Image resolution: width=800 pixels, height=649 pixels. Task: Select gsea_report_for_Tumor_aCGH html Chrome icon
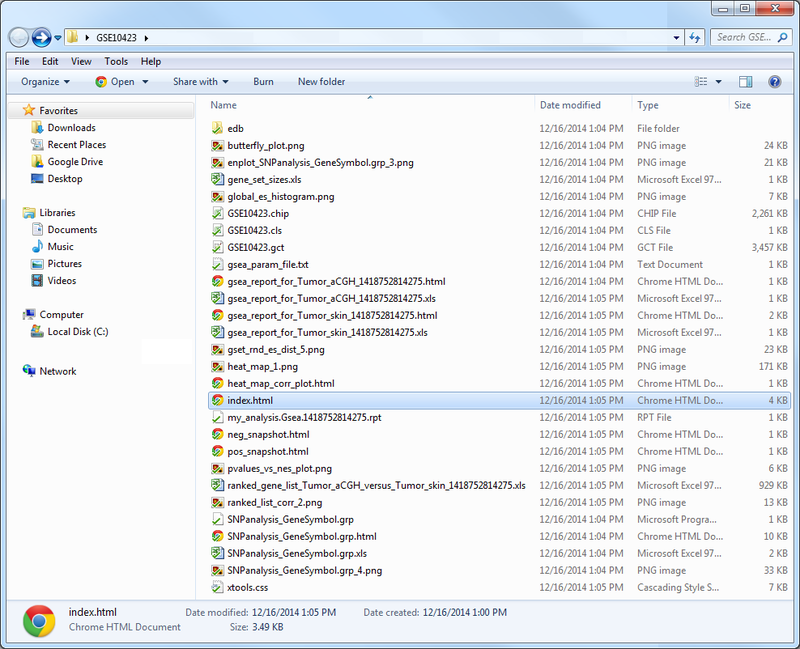(x=217, y=281)
